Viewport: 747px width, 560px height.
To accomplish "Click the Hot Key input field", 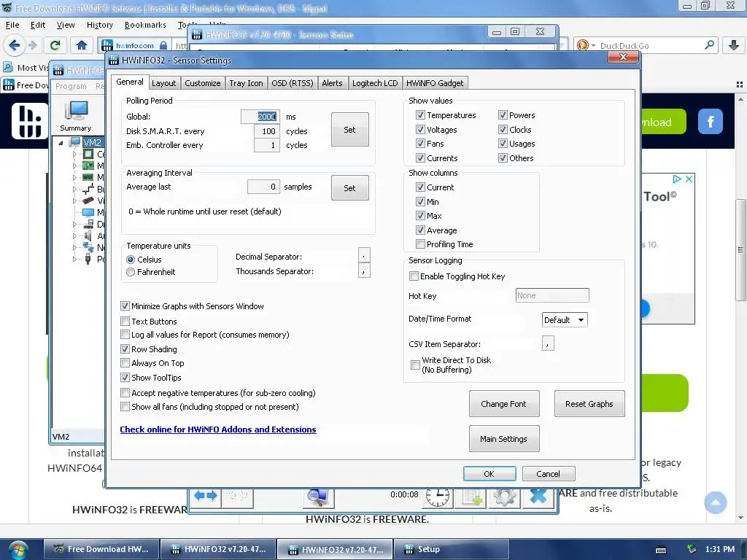I will [552, 296].
